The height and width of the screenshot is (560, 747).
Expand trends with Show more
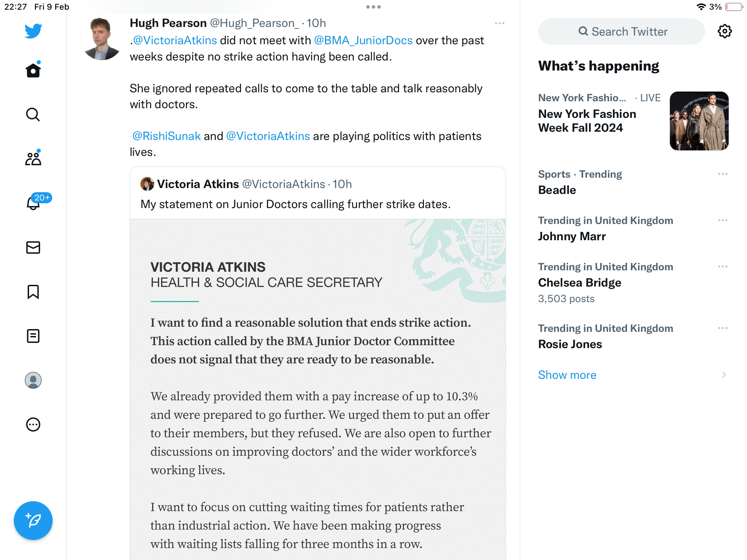click(x=567, y=375)
